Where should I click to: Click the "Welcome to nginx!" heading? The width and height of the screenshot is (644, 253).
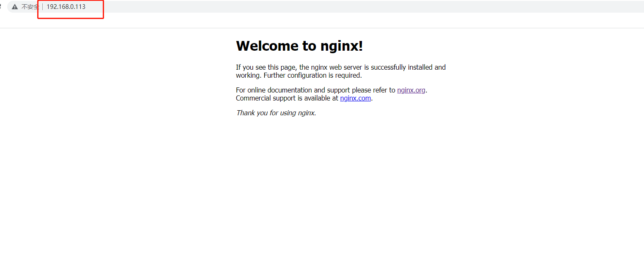[299, 46]
